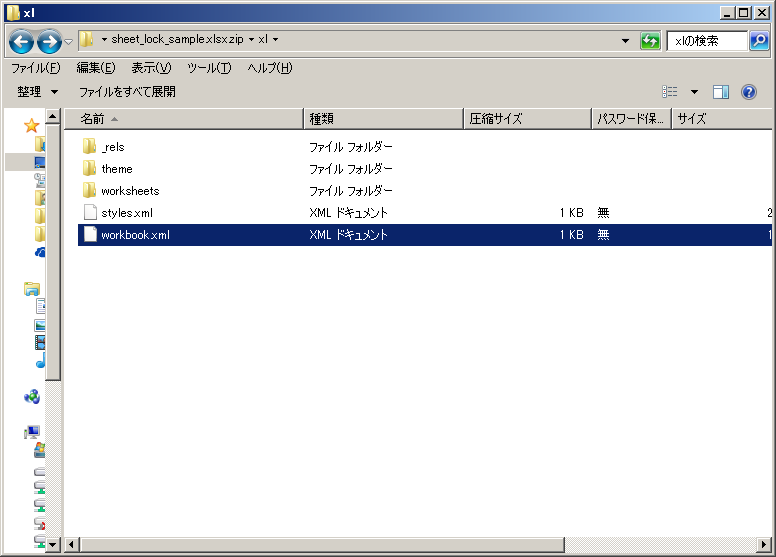Screen dimensions: 776x557
Task: Click the 1 KB compressed size of styles.xml
Action: (x=572, y=213)
